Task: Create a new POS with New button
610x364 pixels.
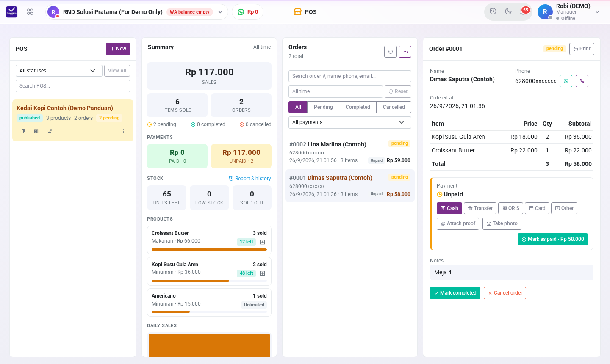Action: click(118, 49)
